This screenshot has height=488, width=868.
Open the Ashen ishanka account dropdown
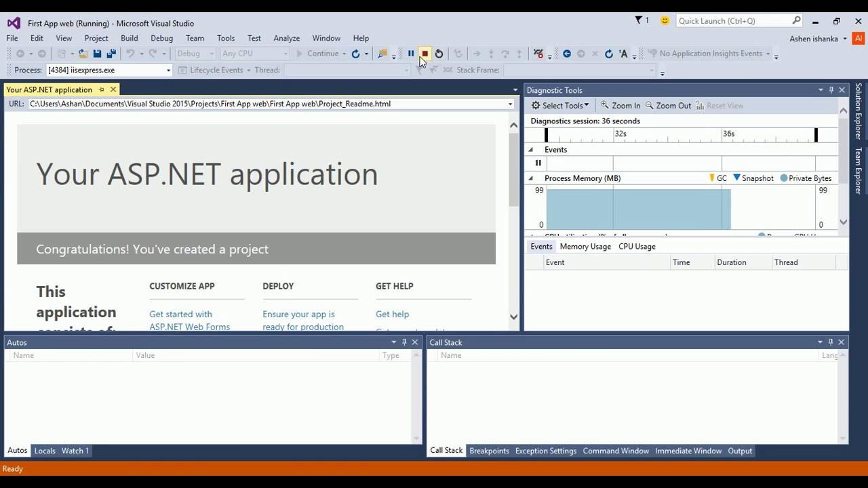[x=819, y=39]
